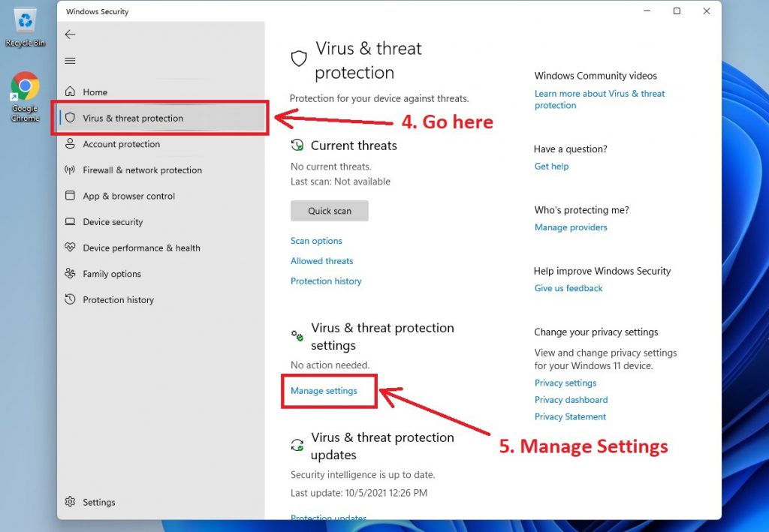Click 'Security intelligence is up to date.' text
Viewport: 769px width, 532px height.
[363, 475]
